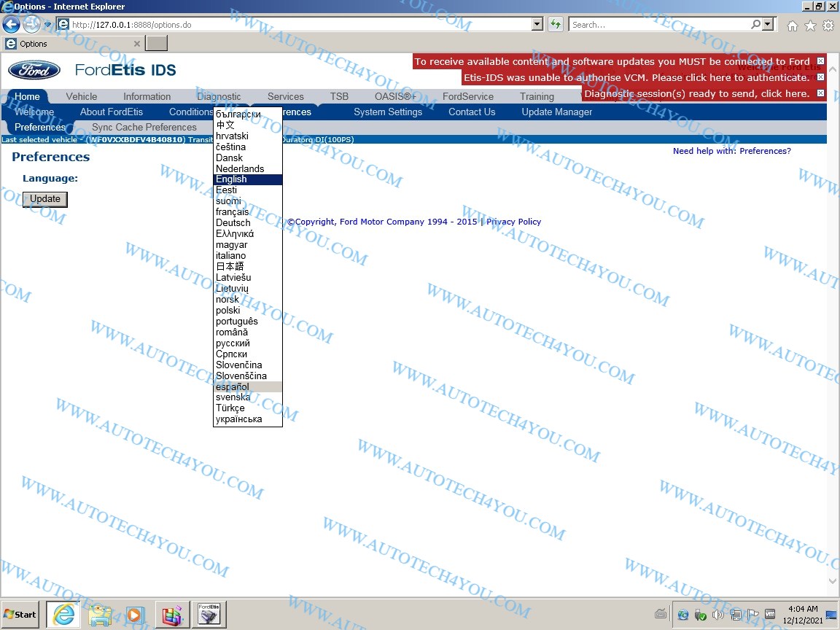
Task: Dismiss the software updates warning banner
Action: click(x=820, y=61)
